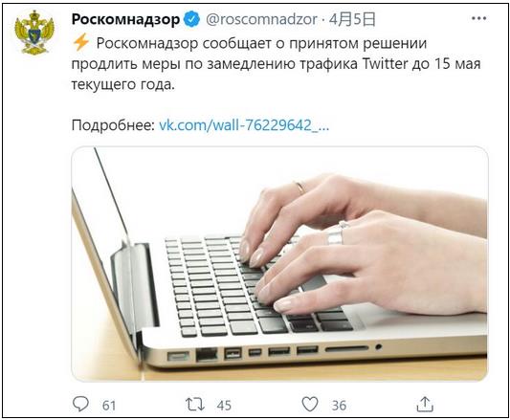
Task: Open the Roskomnadzor coat-of-arms profile avatar
Action: 34,33
